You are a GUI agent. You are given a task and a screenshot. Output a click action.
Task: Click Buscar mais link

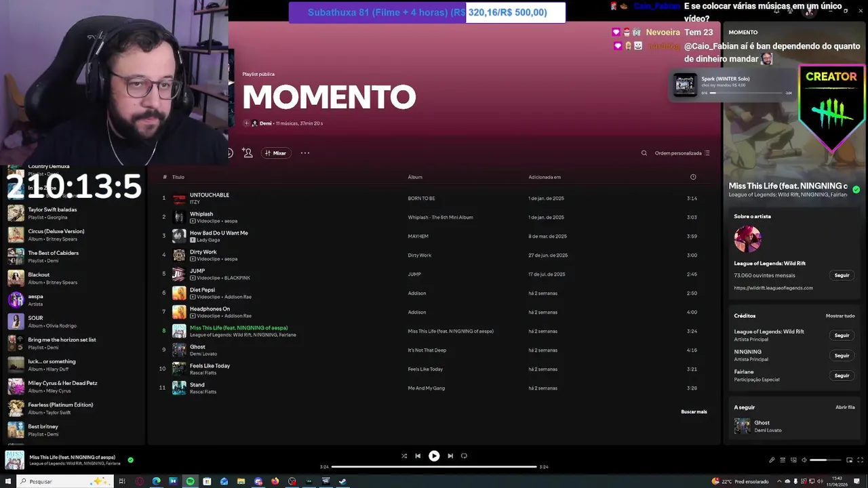pyautogui.click(x=694, y=412)
